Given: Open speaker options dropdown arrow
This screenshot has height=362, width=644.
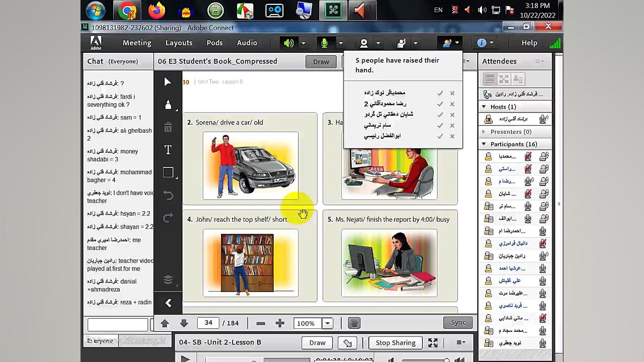Looking at the screenshot, I should click(x=303, y=43).
